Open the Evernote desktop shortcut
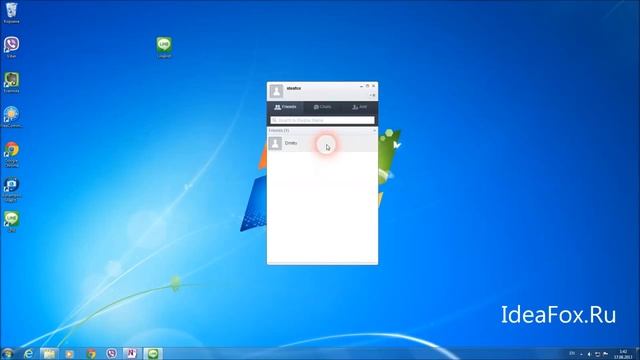This screenshot has height=360, width=640. (11, 82)
